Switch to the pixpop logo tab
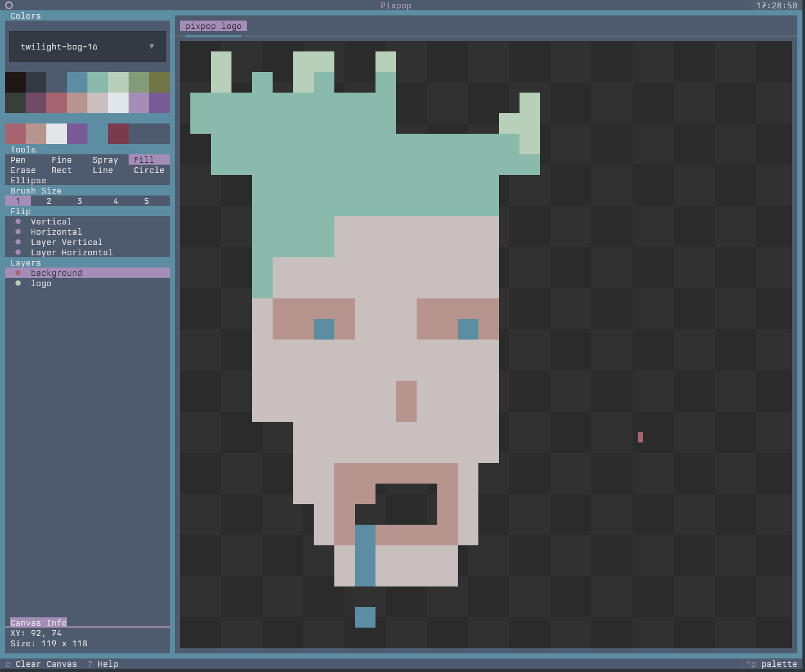The height and width of the screenshot is (672, 805). coord(213,26)
